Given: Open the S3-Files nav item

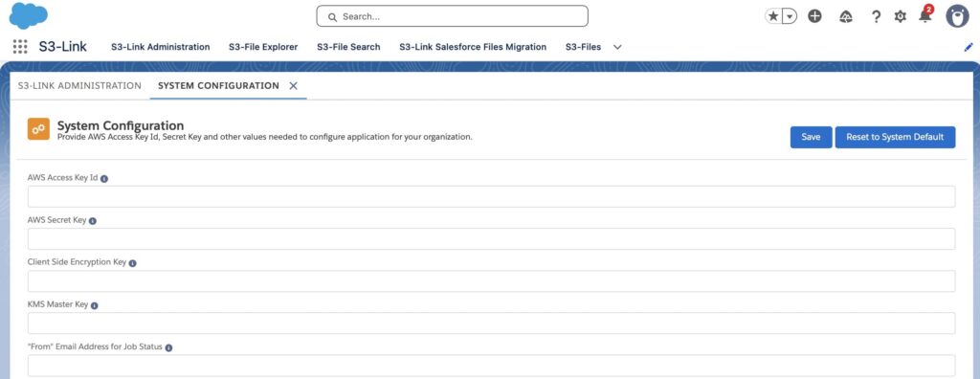Looking at the screenshot, I should pyautogui.click(x=583, y=47).
